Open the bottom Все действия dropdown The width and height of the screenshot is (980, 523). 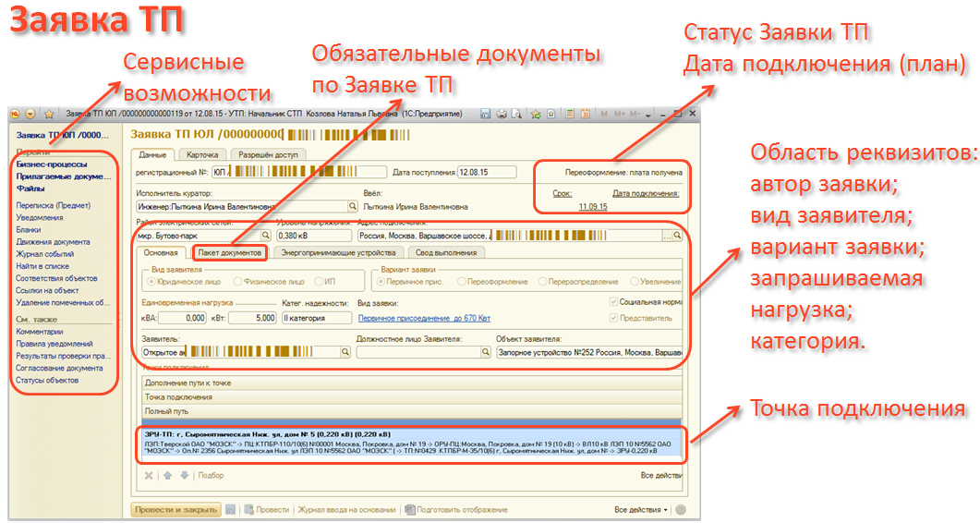pos(641,509)
